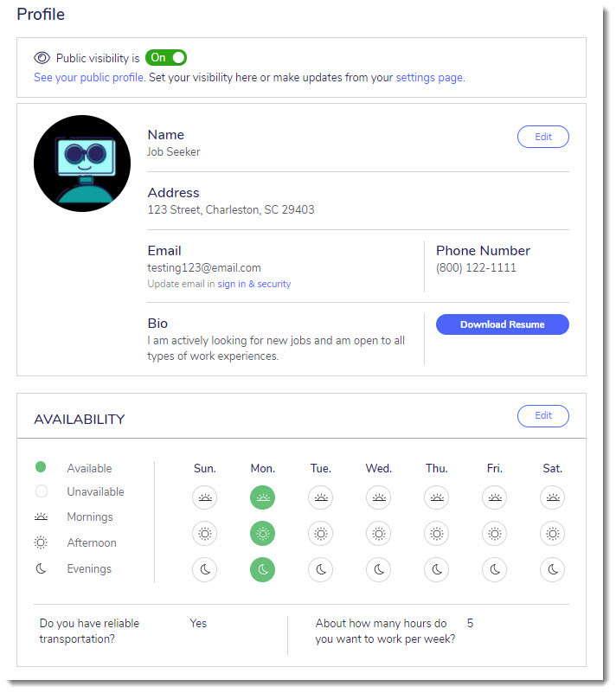Select the Saturday morning sunrise icon
Image resolution: width=616 pixels, height=693 pixels.
[553, 497]
